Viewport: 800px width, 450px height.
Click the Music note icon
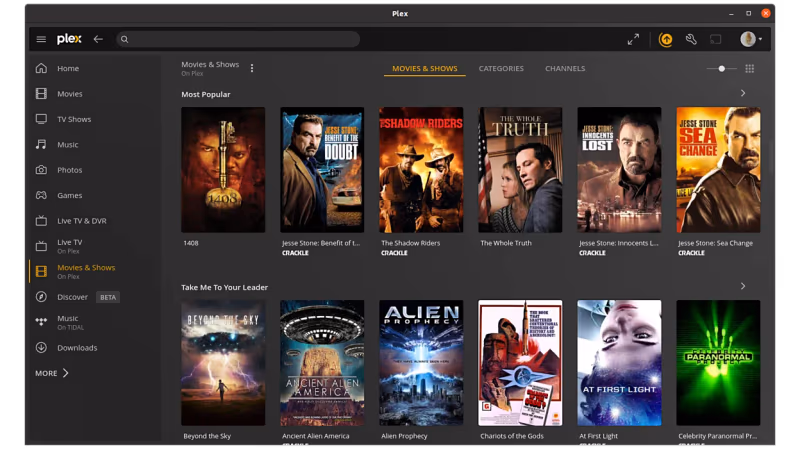click(x=41, y=144)
